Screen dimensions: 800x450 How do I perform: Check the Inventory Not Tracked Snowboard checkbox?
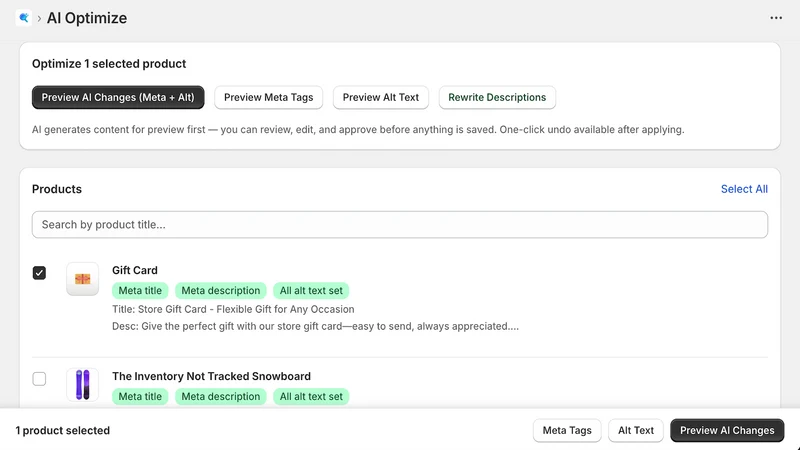coord(39,379)
